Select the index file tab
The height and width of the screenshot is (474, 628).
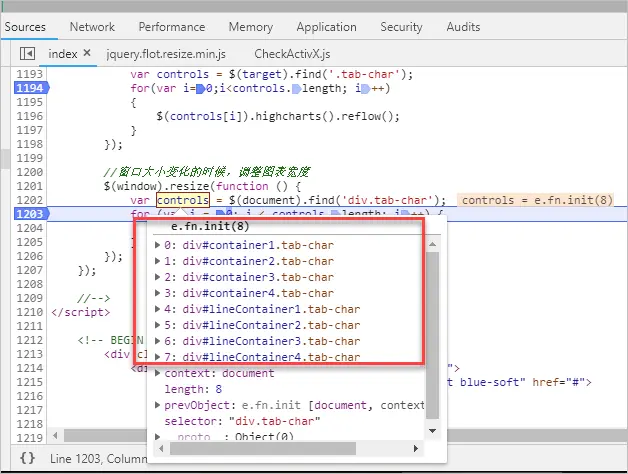(63, 54)
